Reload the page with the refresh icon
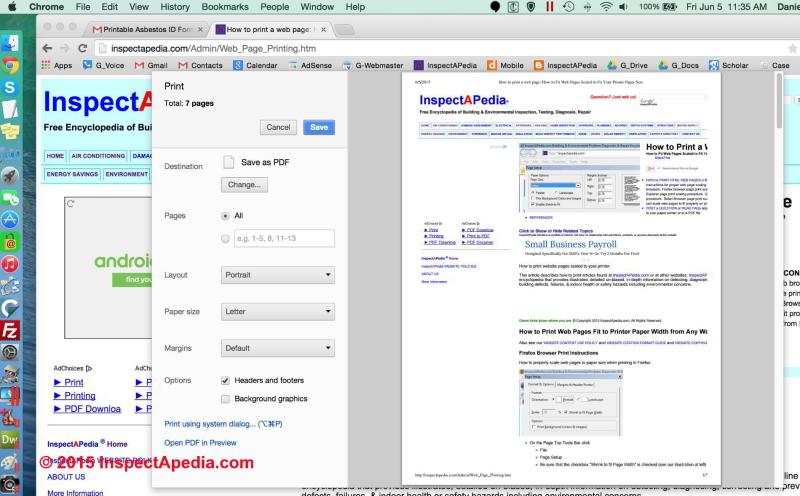The width and height of the screenshot is (800, 496). (82, 48)
